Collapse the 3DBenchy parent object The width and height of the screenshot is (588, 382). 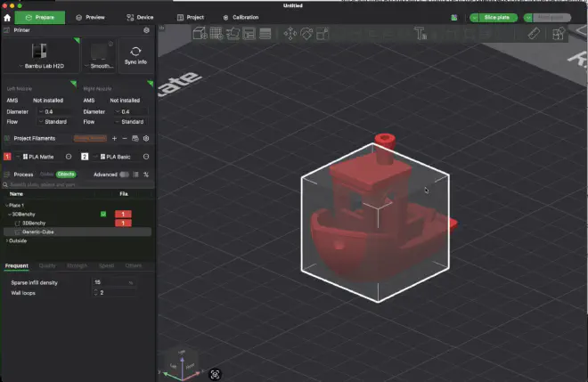point(10,215)
